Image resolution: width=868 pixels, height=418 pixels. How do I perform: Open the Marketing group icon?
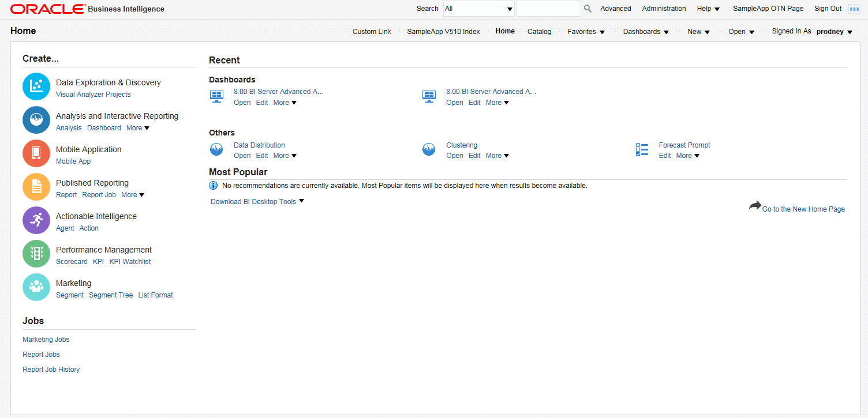click(36, 287)
